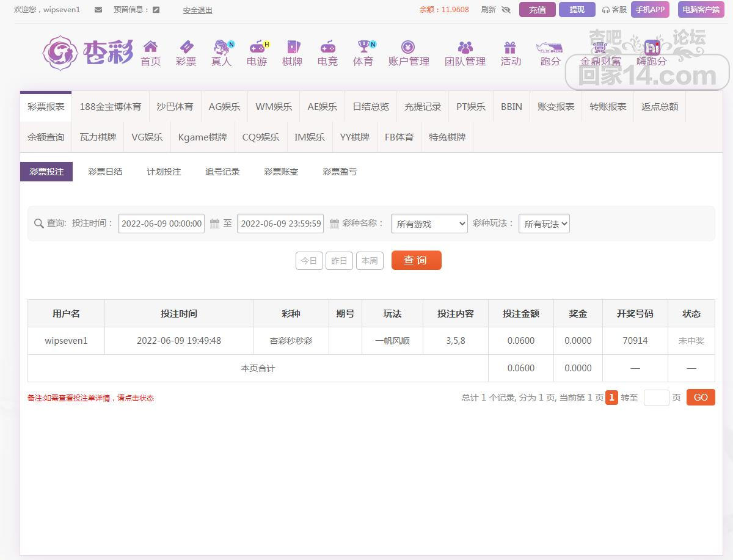
Task: Click the 安全退出 logout link
Action: click(197, 10)
